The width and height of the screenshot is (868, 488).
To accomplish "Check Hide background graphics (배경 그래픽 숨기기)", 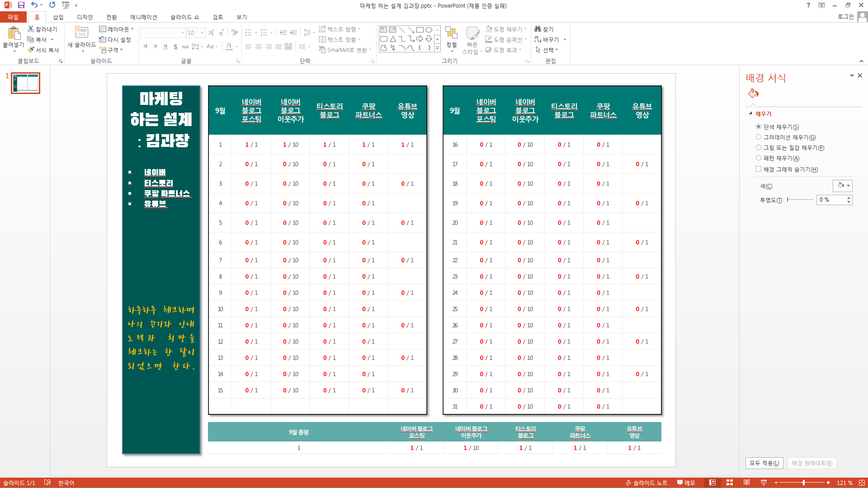I will (x=759, y=169).
